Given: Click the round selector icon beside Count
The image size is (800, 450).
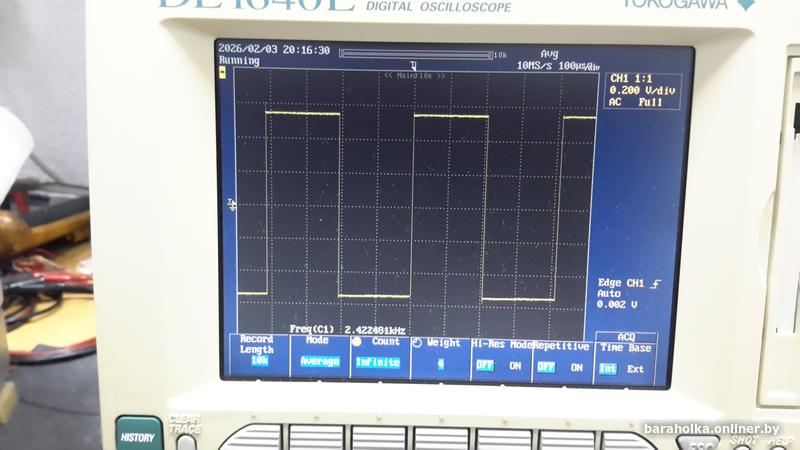Looking at the screenshot, I should (357, 341).
